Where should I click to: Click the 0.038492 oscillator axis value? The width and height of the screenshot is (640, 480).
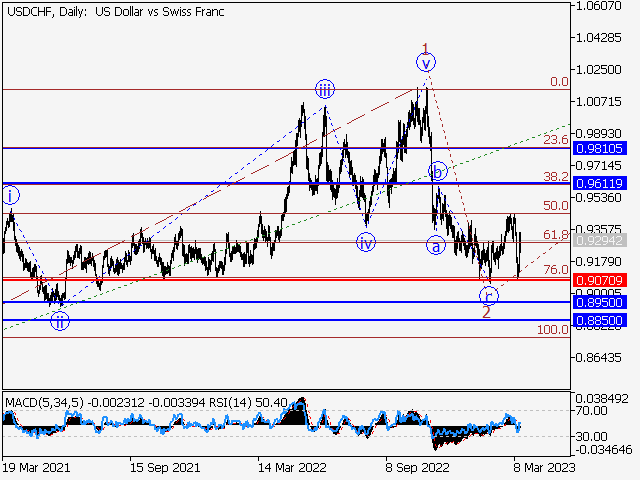coord(602,398)
